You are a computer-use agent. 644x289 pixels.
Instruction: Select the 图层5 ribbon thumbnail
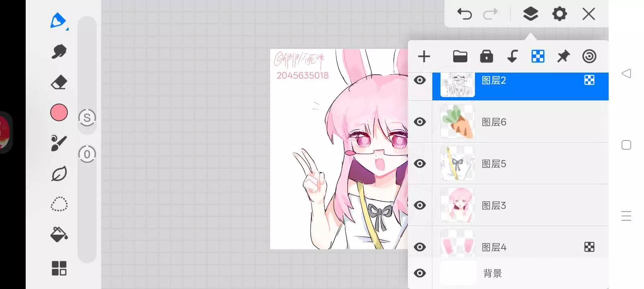click(x=458, y=163)
